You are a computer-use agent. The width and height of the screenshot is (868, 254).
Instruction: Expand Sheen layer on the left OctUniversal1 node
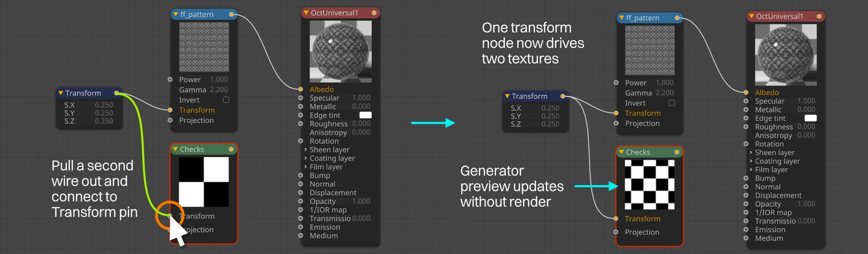click(x=306, y=150)
